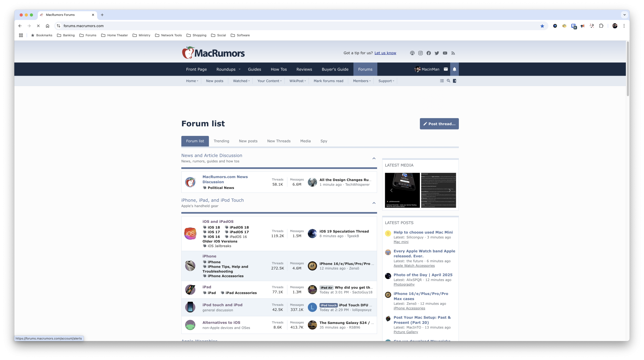Click the page vertical scrollbar
644x360 pixels.
(x=628, y=69)
